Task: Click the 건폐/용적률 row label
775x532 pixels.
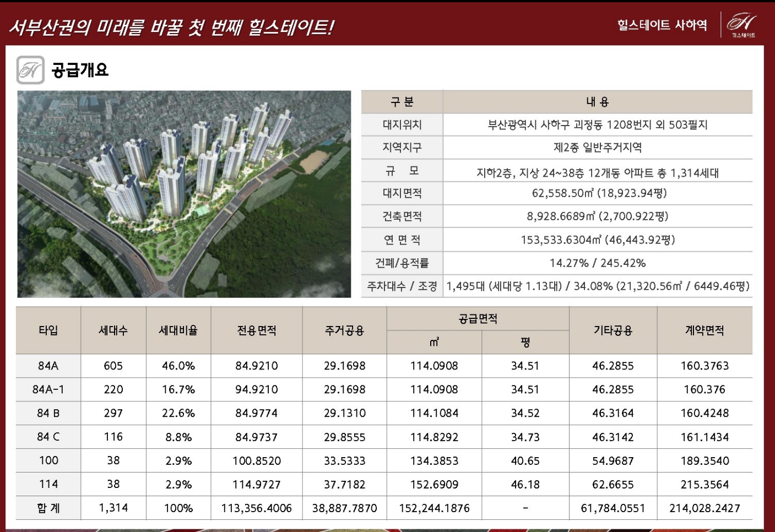Action: tap(402, 263)
